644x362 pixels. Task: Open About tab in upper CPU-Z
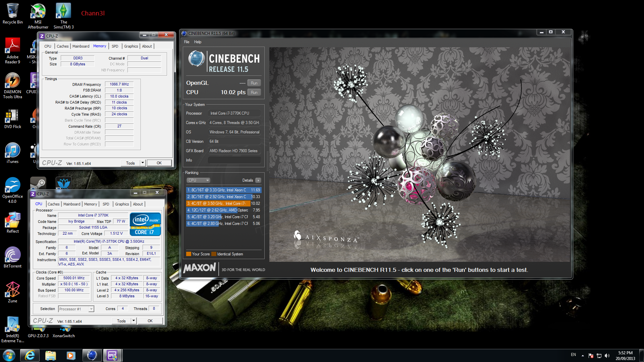(x=147, y=46)
